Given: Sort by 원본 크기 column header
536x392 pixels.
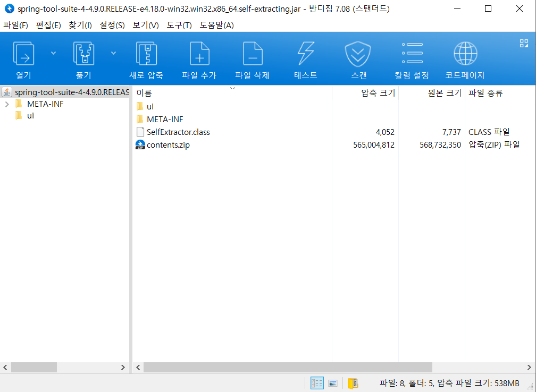Looking at the screenshot, I should point(432,93).
